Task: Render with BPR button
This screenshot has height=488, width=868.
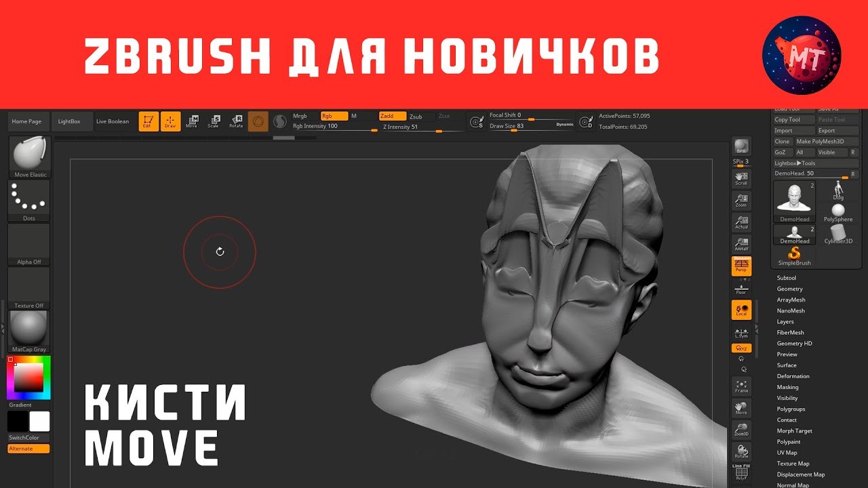Action: 741,147
